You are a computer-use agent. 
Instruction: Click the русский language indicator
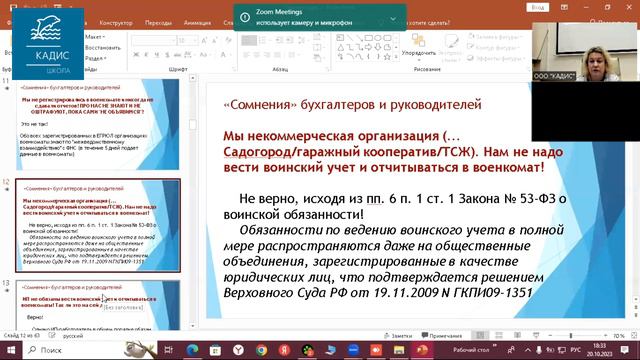click(73, 336)
